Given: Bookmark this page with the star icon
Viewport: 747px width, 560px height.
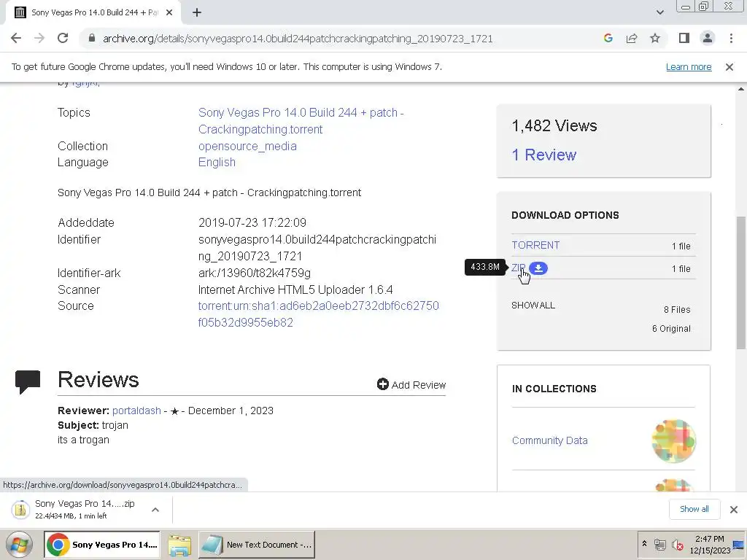Looking at the screenshot, I should click(x=655, y=39).
